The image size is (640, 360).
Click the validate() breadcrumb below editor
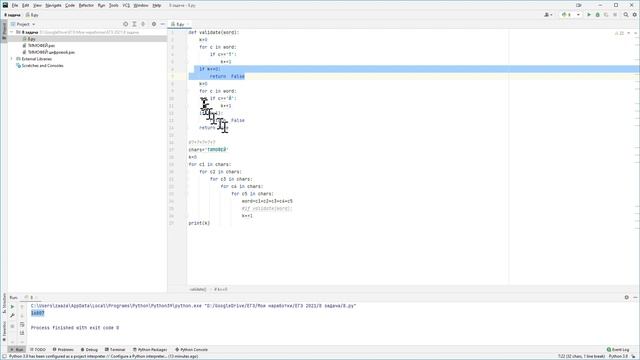(x=198, y=289)
